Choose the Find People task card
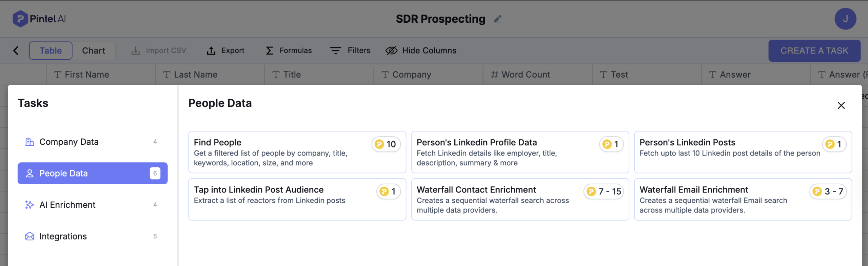Screen dimensions: 868x266 [297, 152]
